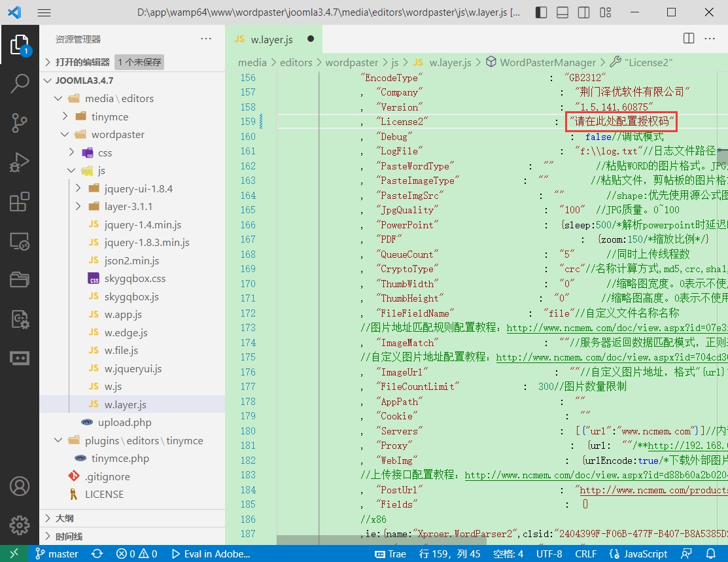
Task: Toggle the secondary sidebar layout button
Action: point(583,12)
